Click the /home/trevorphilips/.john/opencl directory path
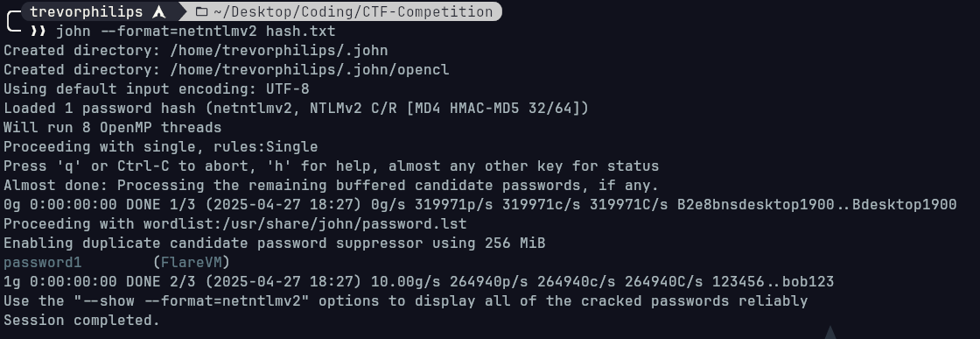Image resolution: width=980 pixels, height=339 pixels. point(310,69)
